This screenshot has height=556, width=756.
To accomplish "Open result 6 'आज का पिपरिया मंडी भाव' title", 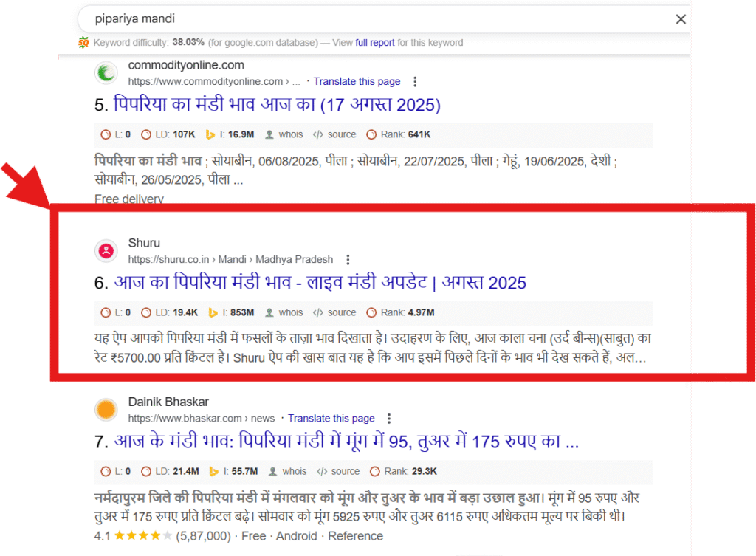I will tap(320, 282).
